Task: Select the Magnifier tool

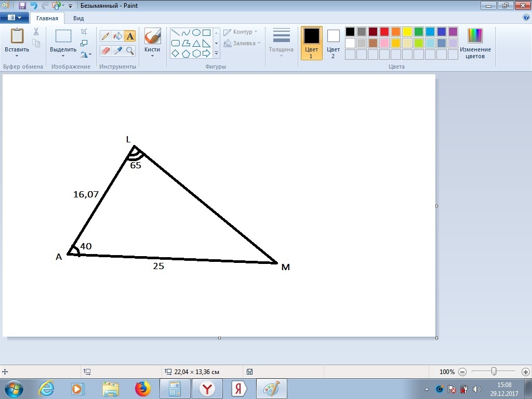Action: (x=130, y=50)
